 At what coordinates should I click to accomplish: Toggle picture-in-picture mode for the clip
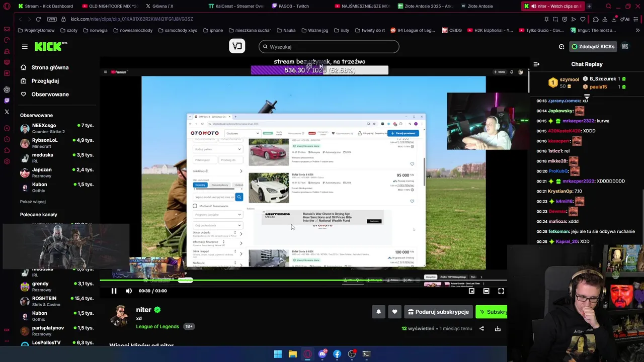471,291
